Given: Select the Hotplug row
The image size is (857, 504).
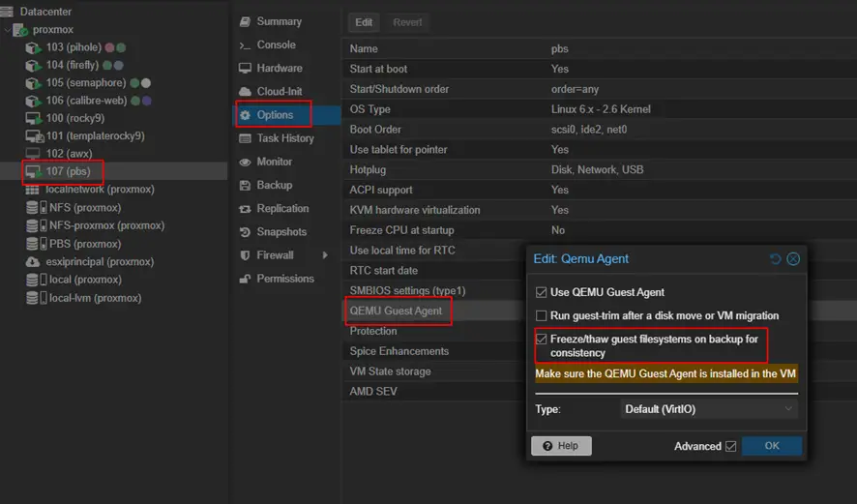Looking at the screenshot, I should (x=600, y=170).
